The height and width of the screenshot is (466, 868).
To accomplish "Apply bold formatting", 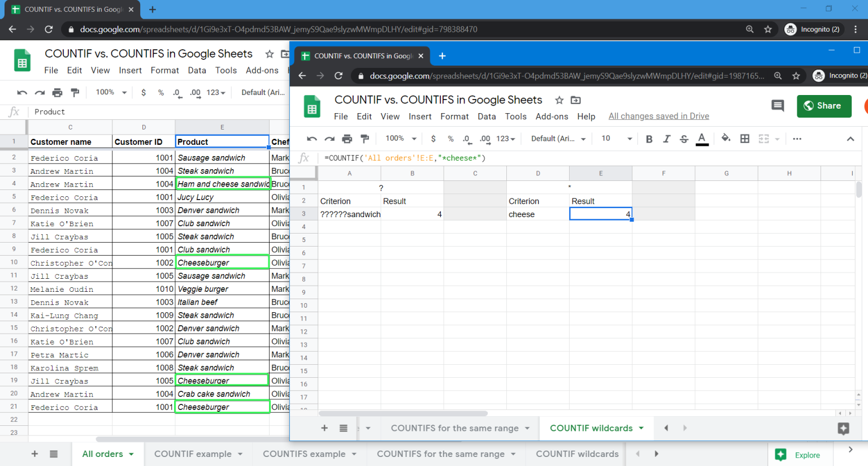I will point(649,138).
